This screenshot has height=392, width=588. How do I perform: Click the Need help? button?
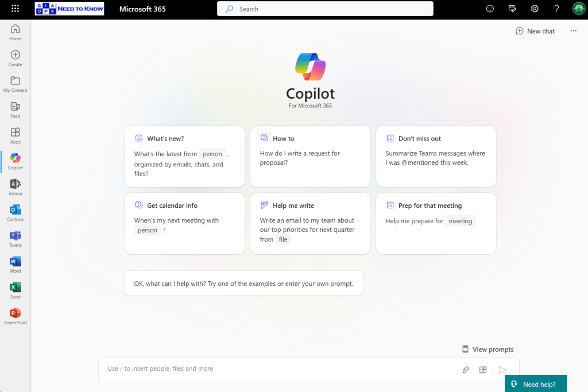point(535,384)
